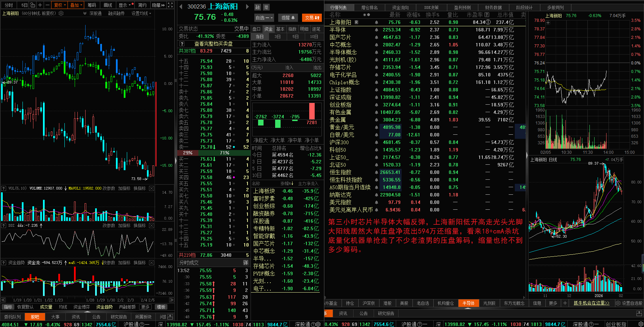This screenshot has width=644, height=327.
Task: Open the 自选 watchlist dropdown
Action: tap(264, 18)
